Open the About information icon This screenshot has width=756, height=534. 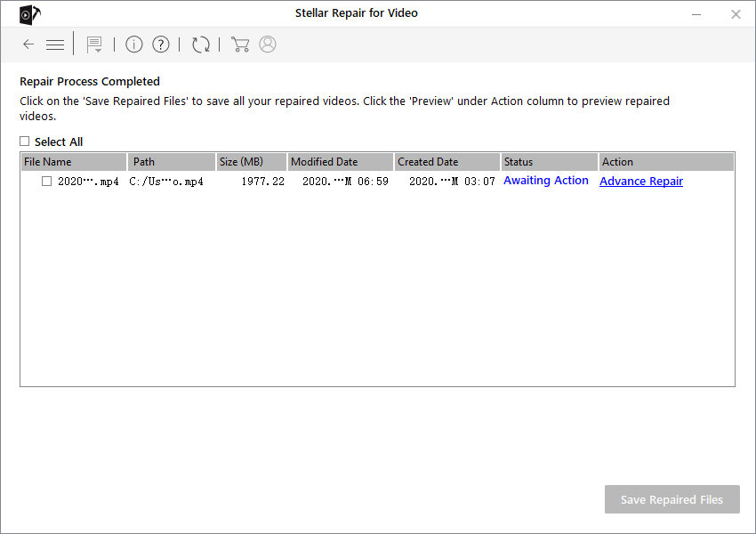point(134,44)
